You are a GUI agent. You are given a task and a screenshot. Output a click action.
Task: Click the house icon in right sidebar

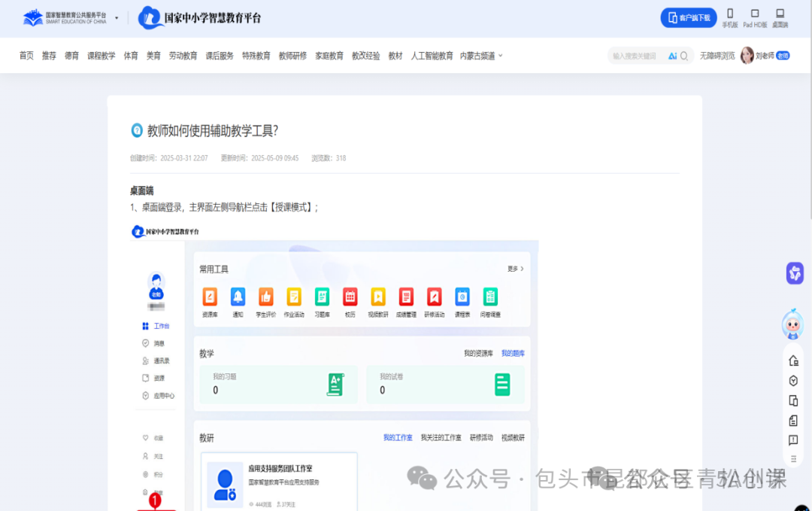(793, 361)
